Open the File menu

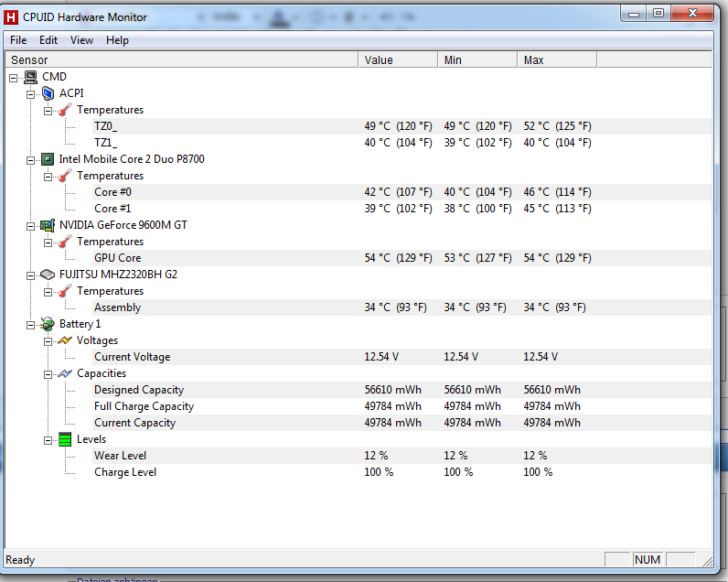pyautogui.click(x=18, y=40)
